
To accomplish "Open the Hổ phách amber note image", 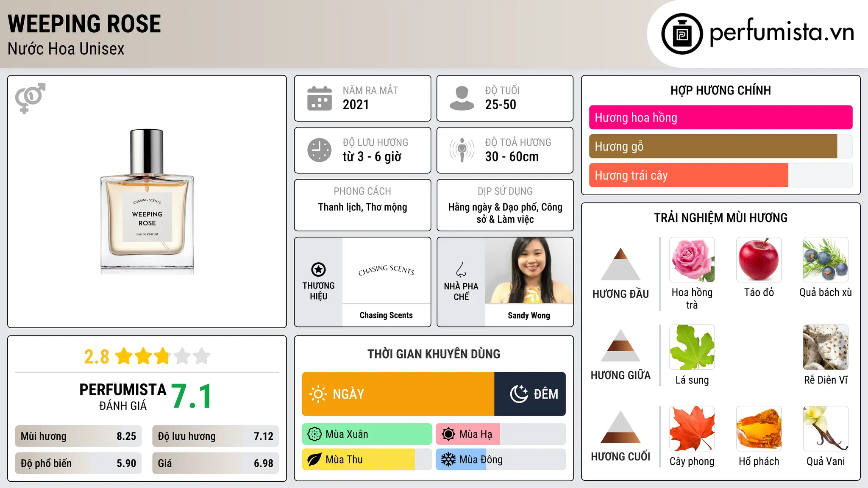I will tap(759, 429).
